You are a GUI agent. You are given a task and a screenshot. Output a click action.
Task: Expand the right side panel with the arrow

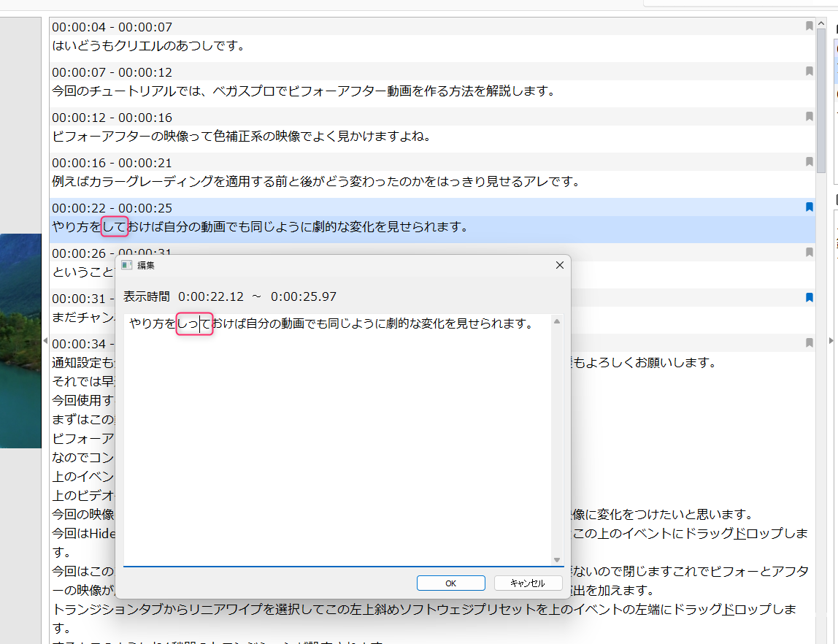829,341
